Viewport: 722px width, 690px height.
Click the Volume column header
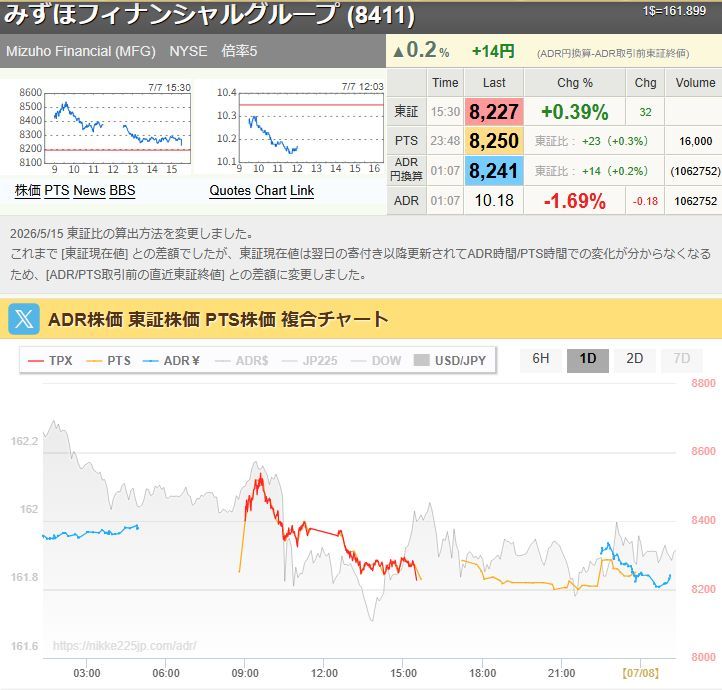[695, 83]
